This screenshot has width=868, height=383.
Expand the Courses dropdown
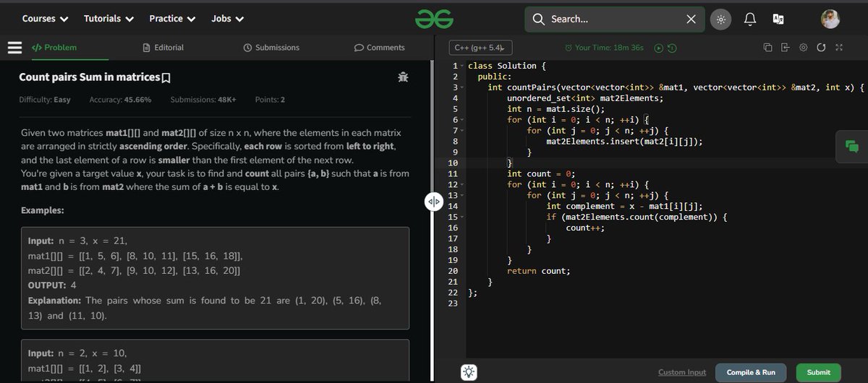pyautogui.click(x=45, y=19)
